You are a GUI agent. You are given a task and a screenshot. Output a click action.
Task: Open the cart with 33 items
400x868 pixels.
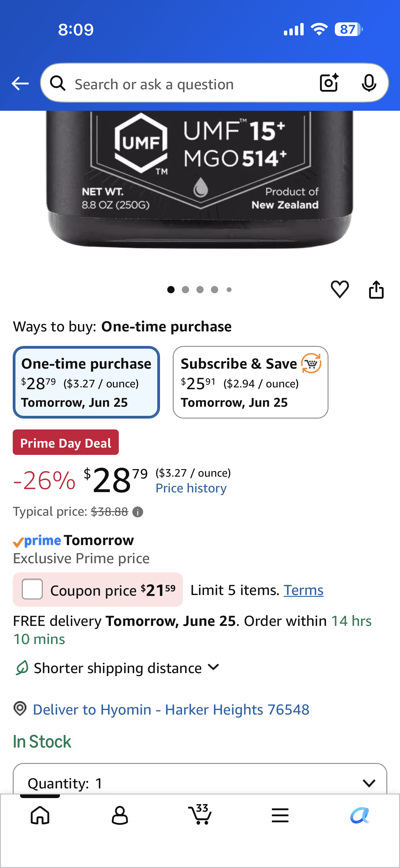(200, 814)
